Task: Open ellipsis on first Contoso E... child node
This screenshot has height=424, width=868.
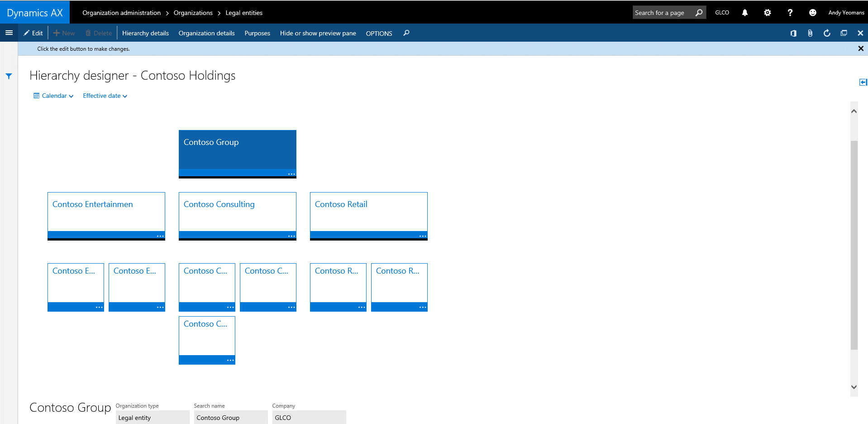Action: pyautogui.click(x=99, y=307)
